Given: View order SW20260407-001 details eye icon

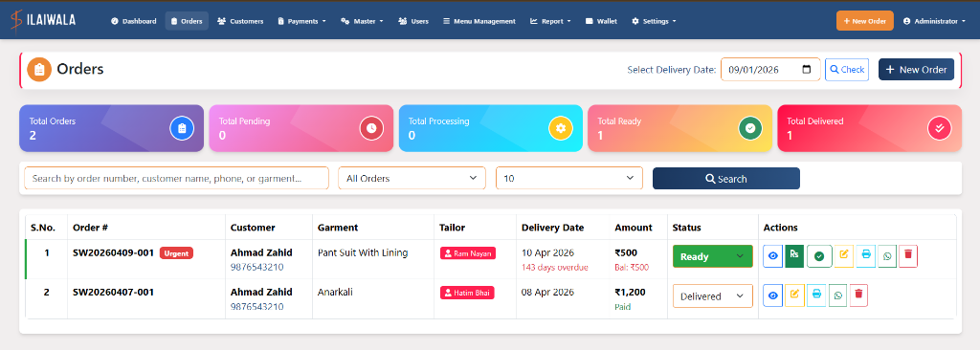Looking at the screenshot, I should click(772, 295).
